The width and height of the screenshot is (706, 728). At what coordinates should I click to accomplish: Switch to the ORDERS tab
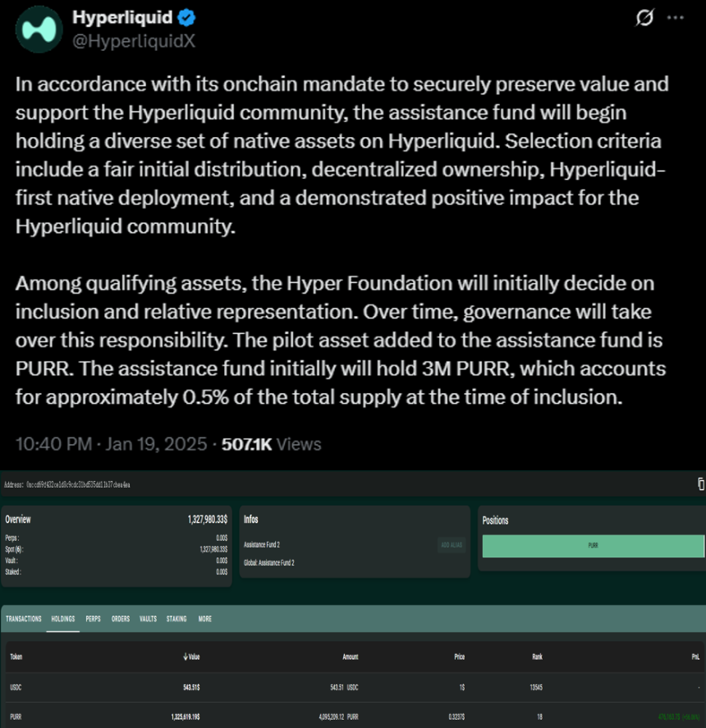(x=121, y=619)
